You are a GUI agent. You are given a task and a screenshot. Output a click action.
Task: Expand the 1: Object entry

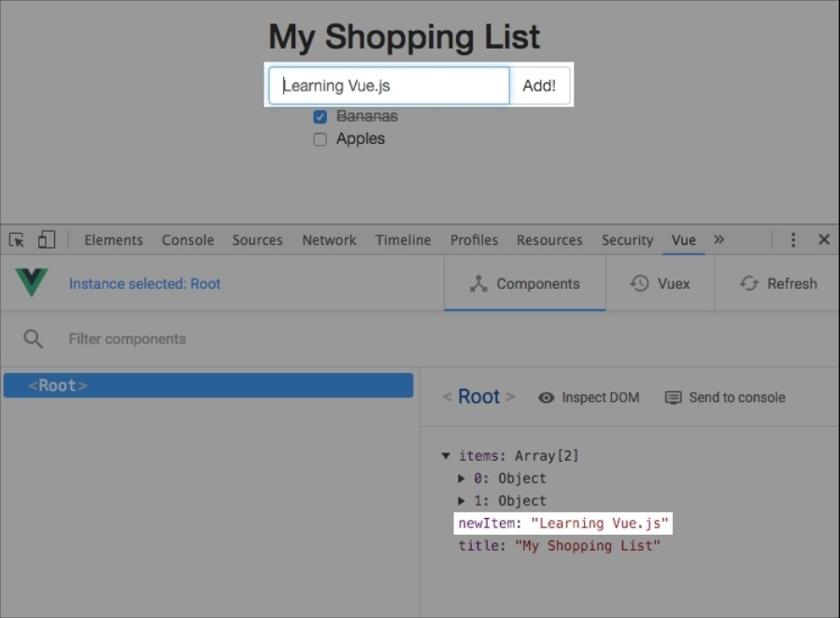pos(462,501)
